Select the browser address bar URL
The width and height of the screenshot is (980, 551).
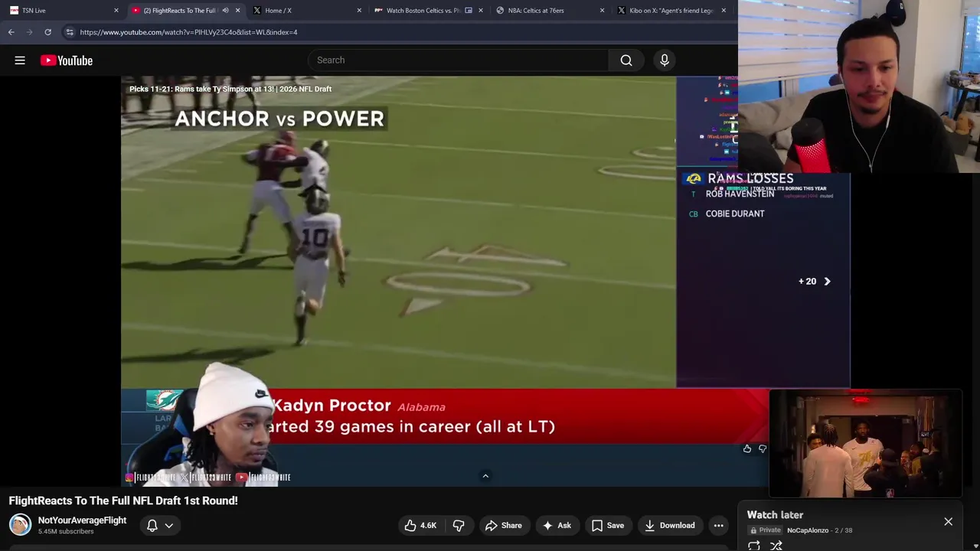click(188, 32)
